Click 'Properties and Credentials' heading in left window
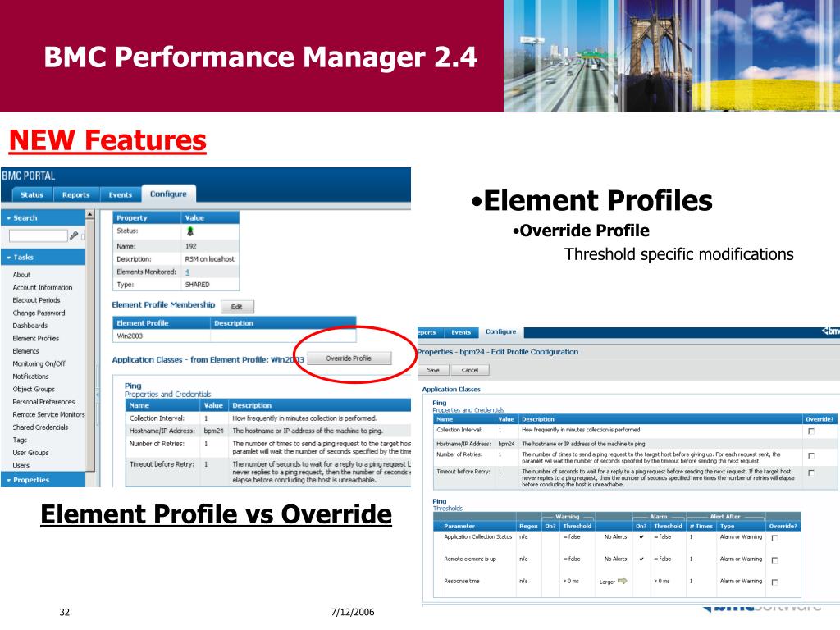Viewport: 840px width, 630px height. click(167, 395)
